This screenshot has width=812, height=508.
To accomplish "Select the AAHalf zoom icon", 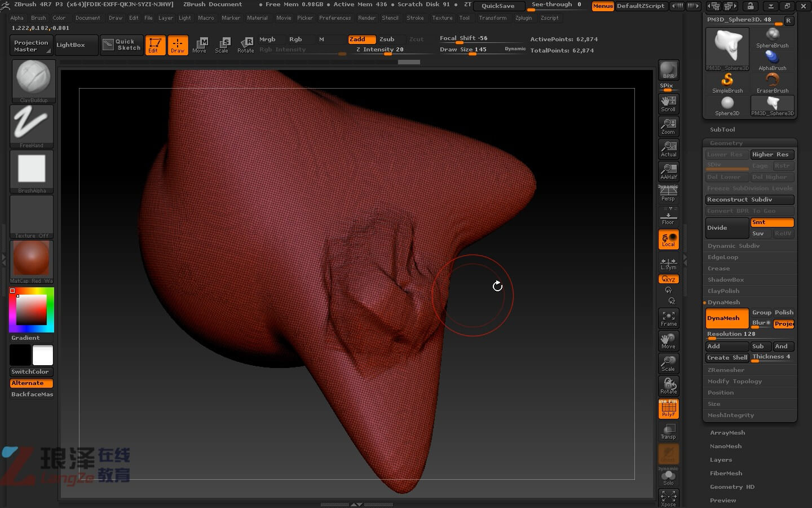I will click(x=668, y=172).
